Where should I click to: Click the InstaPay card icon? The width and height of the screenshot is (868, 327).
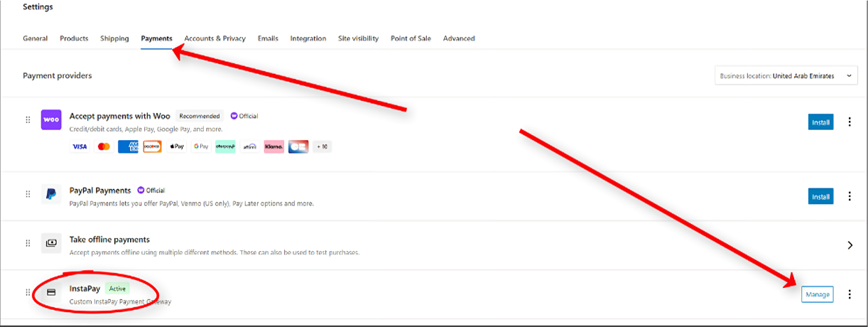point(51,292)
